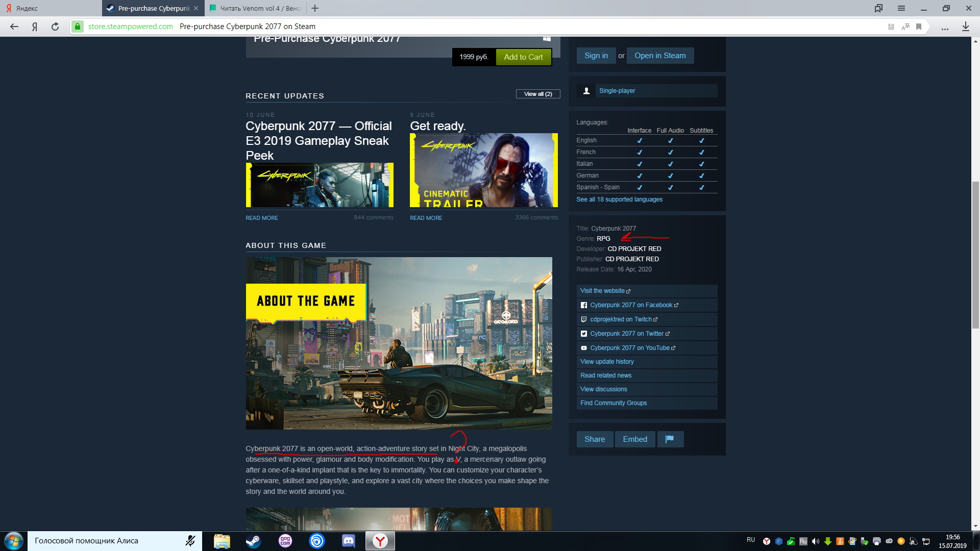The height and width of the screenshot is (551, 980).
Task: Open Discord from the taskbar
Action: [349, 541]
